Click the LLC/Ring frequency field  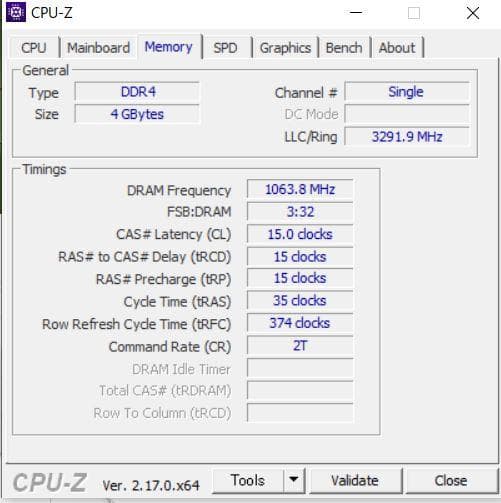[x=407, y=137]
